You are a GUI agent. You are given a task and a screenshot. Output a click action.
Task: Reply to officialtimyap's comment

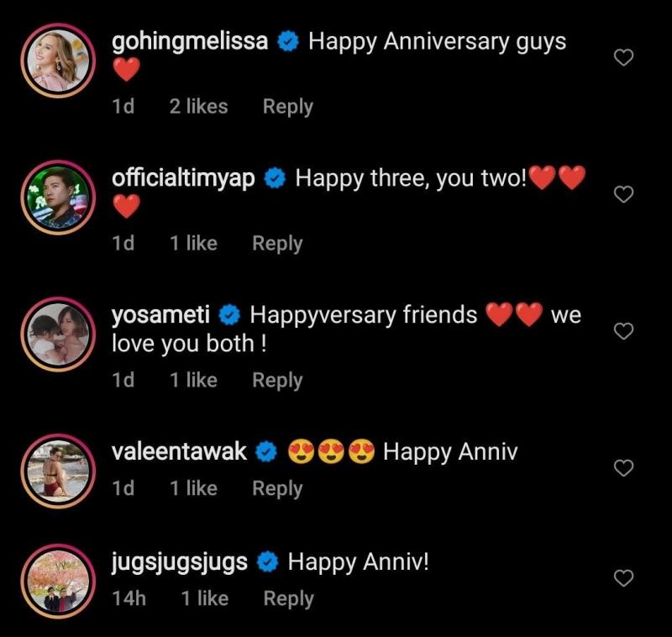[x=277, y=244]
